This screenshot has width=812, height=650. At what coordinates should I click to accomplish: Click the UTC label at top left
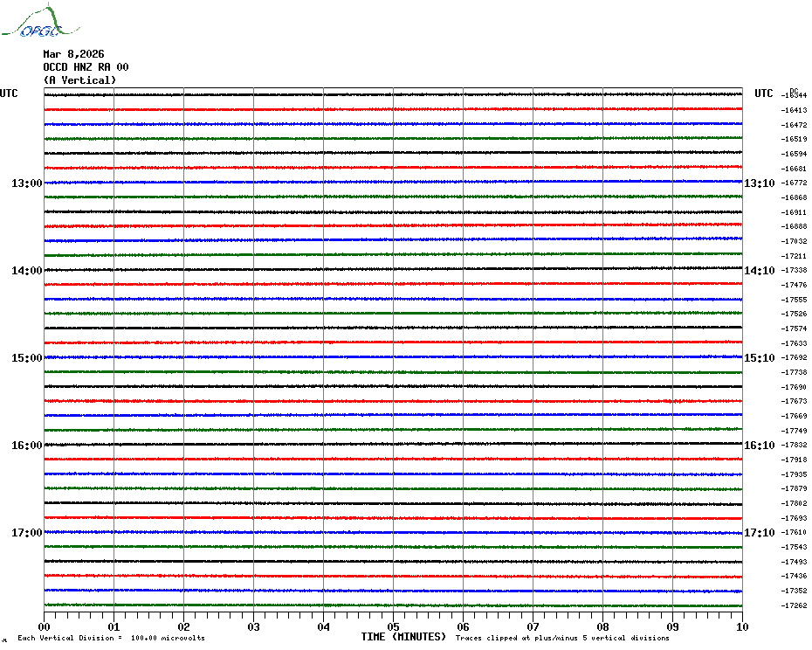[9, 93]
